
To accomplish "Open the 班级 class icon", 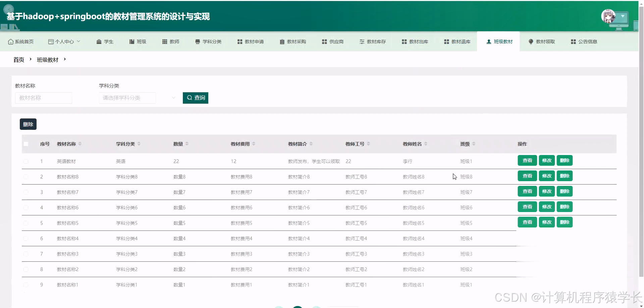I will point(131,41).
